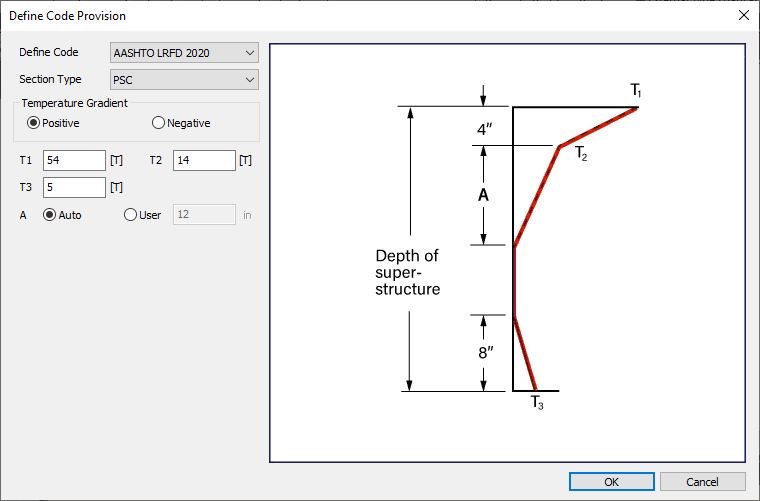Close the Define Code Provision dialog
This screenshot has height=501, width=760.
[743, 15]
